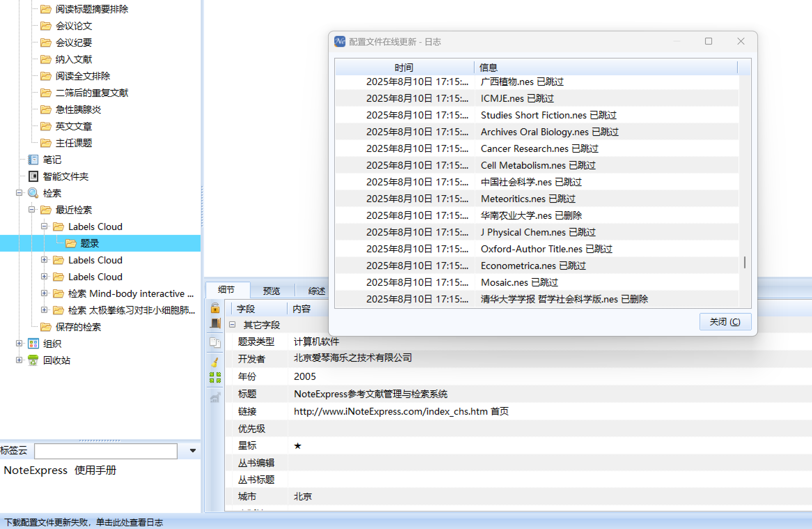Click the NoteExpress tag in tag cloud

pyautogui.click(x=36, y=470)
